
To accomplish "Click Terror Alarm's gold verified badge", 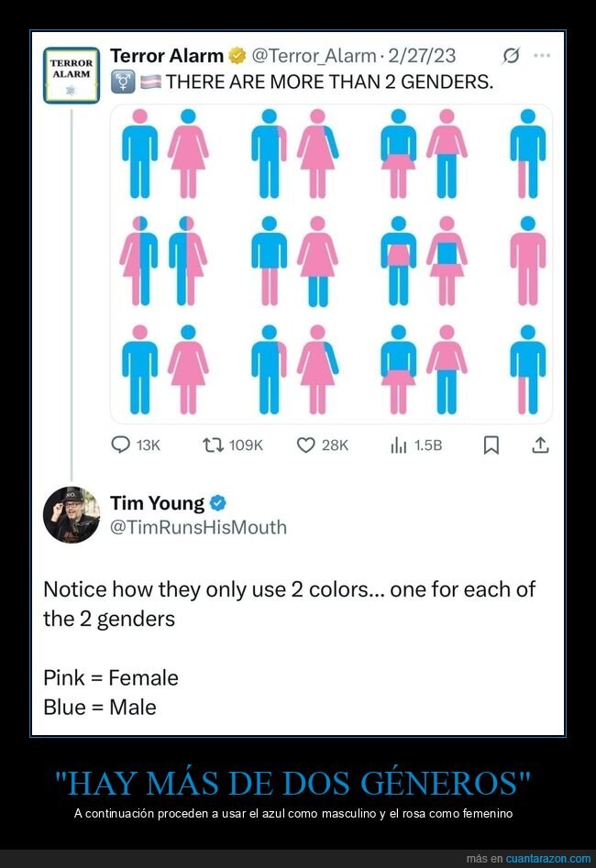I will point(237,56).
